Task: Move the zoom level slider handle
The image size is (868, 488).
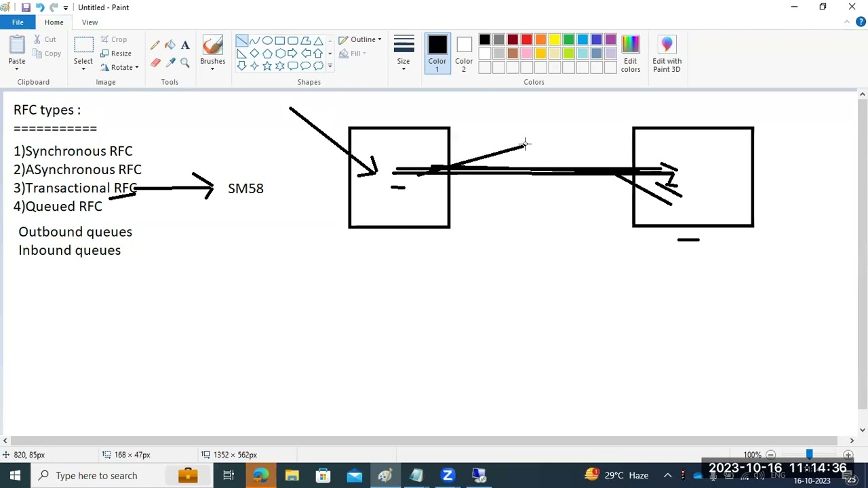Action: (809, 455)
